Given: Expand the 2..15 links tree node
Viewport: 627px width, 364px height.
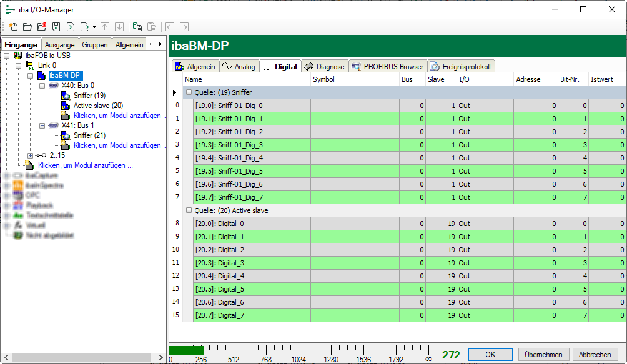Looking at the screenshot, I should coord(31,155).
